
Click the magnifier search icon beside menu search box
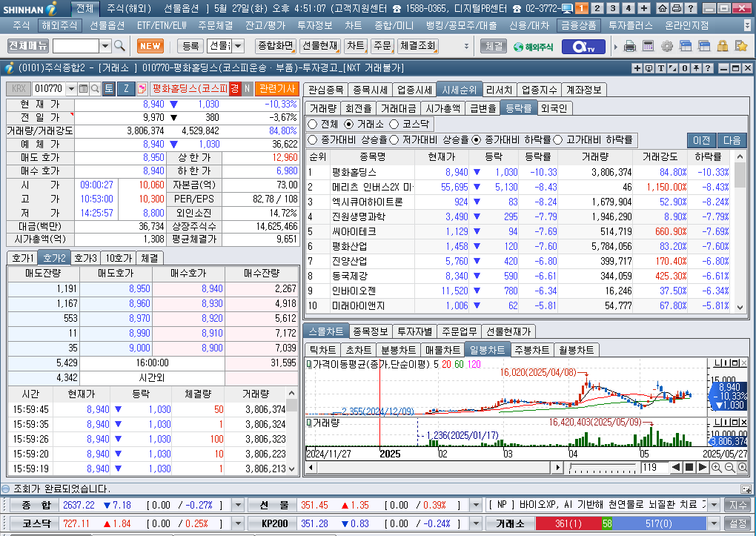[x=119, y=46]
